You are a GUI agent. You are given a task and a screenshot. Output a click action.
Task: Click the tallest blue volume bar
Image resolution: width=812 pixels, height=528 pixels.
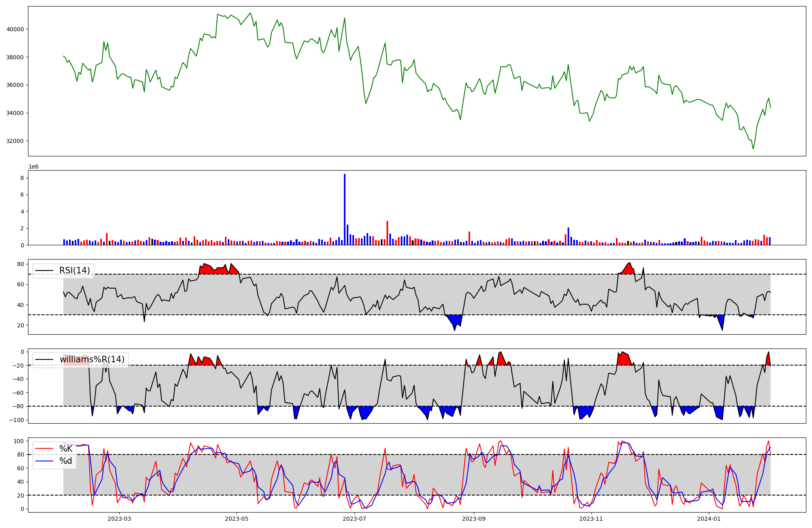345,209
